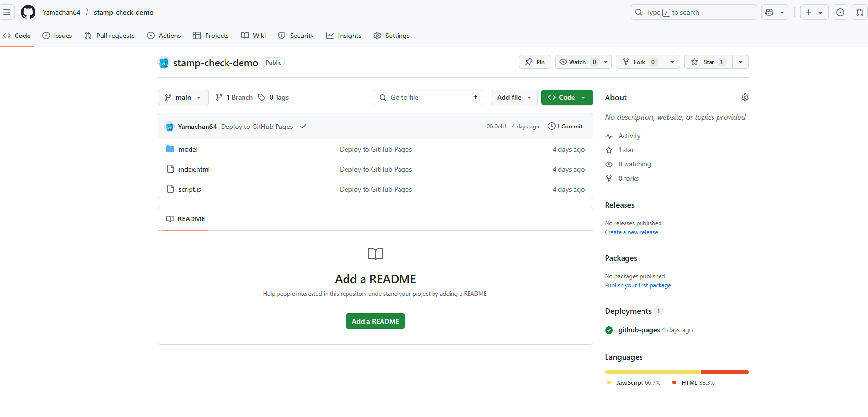Click the stamp-check-demo repository title
The image size is (868, 417).
[215, 63]
